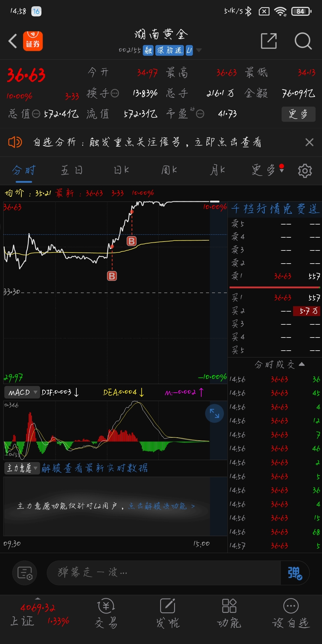The image size is (322, 644).
Task: Switch to 五日 chart tab
Action: 72,171
